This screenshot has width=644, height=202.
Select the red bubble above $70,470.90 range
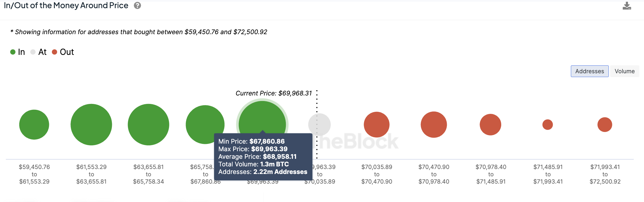click(x=434, y=125)
